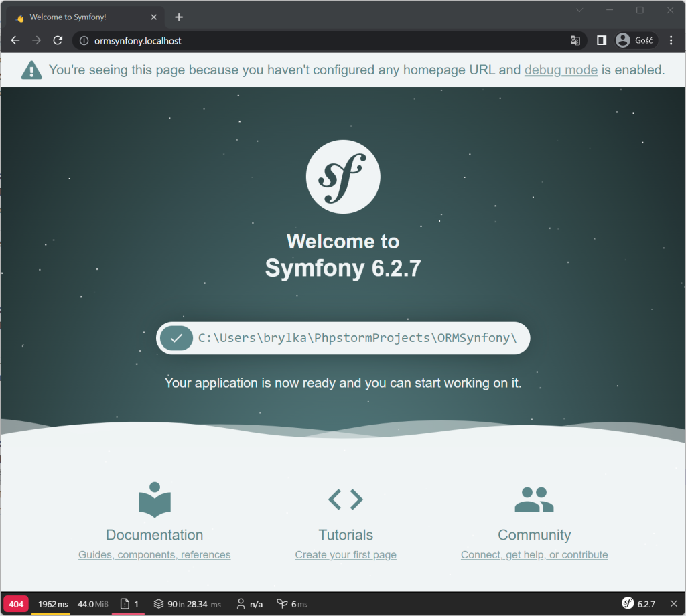This screenshot has height=616, width=686.
Task: Close the Symfony debug toolbar
Action: (674, 604)
